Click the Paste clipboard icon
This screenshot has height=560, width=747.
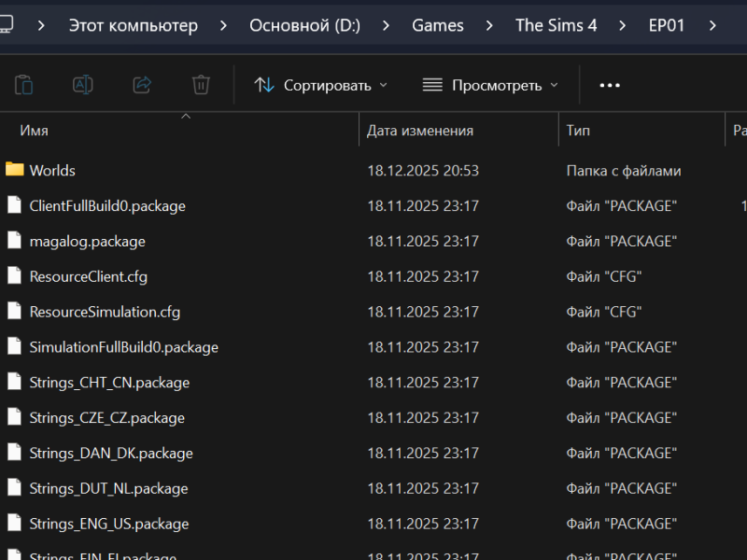coord(24,85)
